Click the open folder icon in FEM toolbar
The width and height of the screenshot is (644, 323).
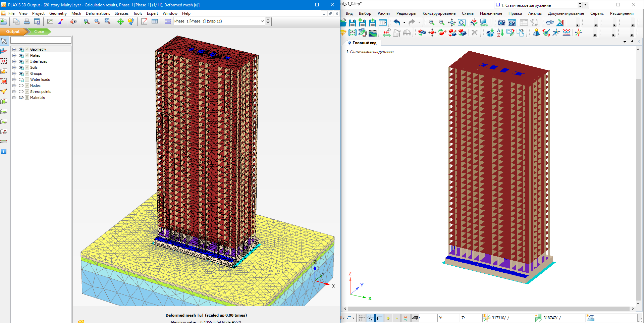point(343,23)
